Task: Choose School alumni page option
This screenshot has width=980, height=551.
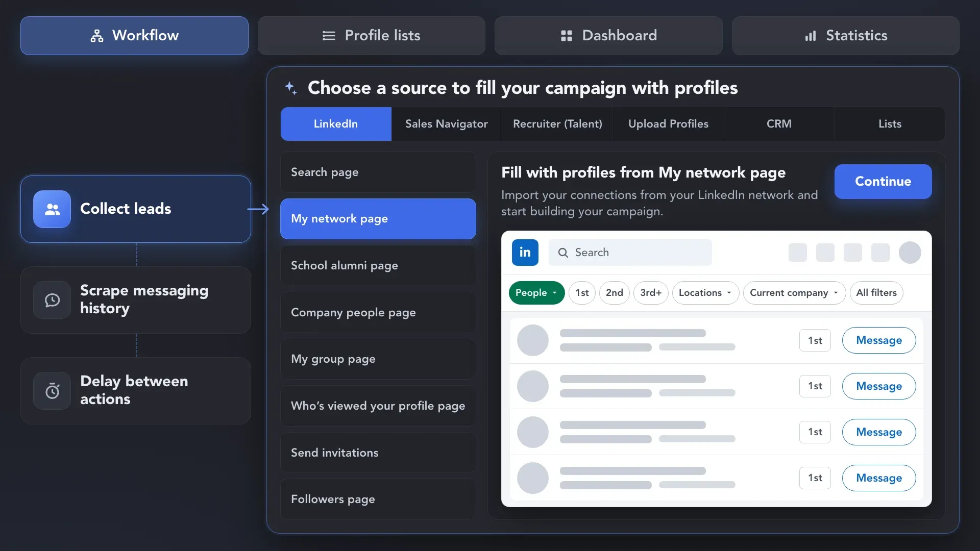Action: (378, 266)
